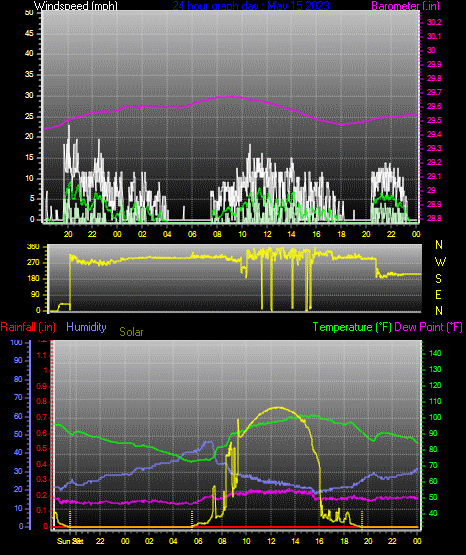Click the 'W' compass direction letter
Viewport: 466px width, 555px height.
[x=440, y=262]
